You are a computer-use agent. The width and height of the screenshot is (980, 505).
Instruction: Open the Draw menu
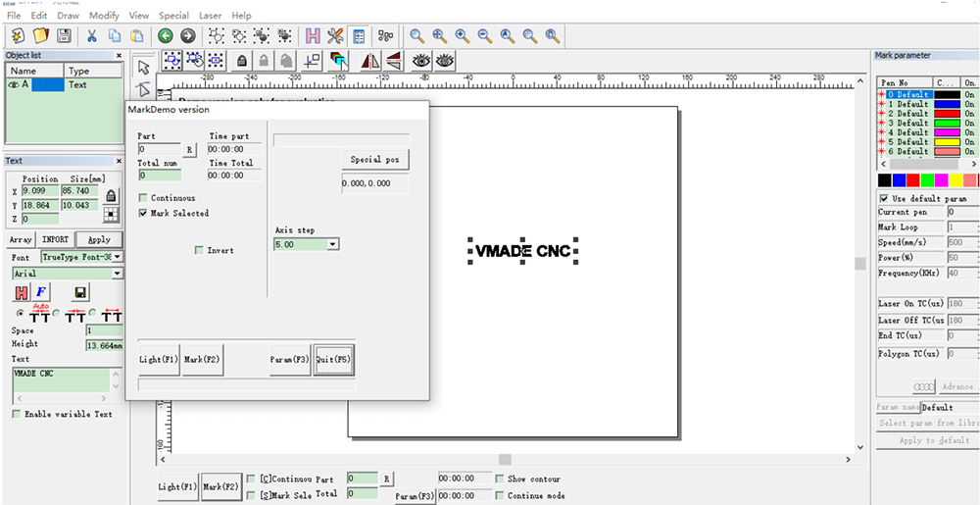[x=69, y=15]
